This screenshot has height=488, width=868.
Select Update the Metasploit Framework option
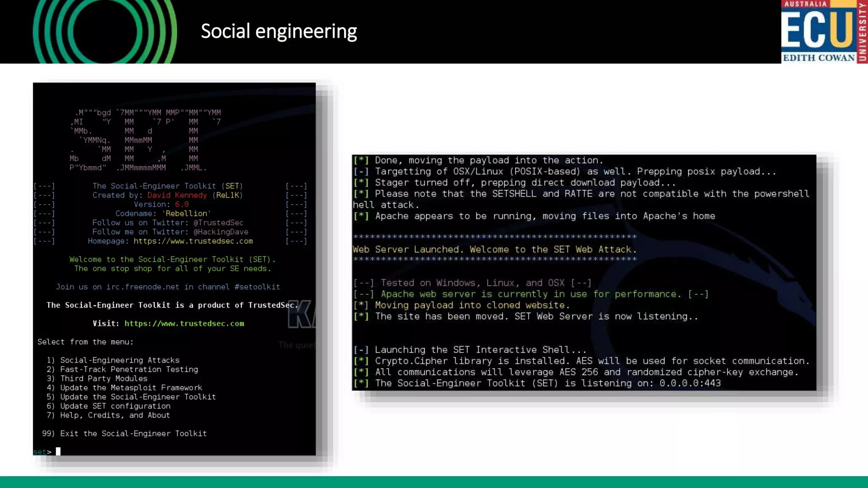coord(131,388)
